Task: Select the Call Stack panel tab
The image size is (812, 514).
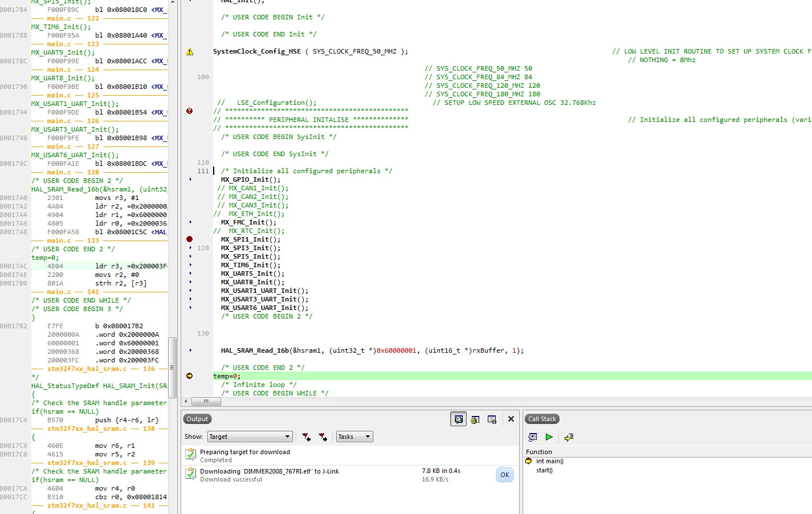Action: 542,419
